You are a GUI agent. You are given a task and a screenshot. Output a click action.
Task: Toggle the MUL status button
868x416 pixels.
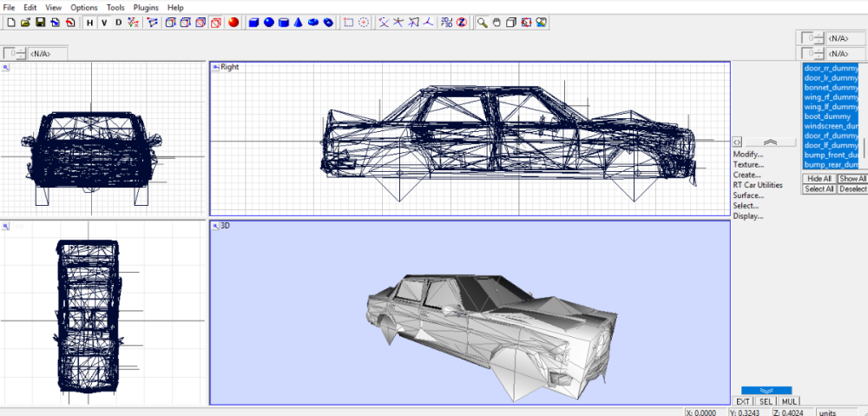point(788,401)
